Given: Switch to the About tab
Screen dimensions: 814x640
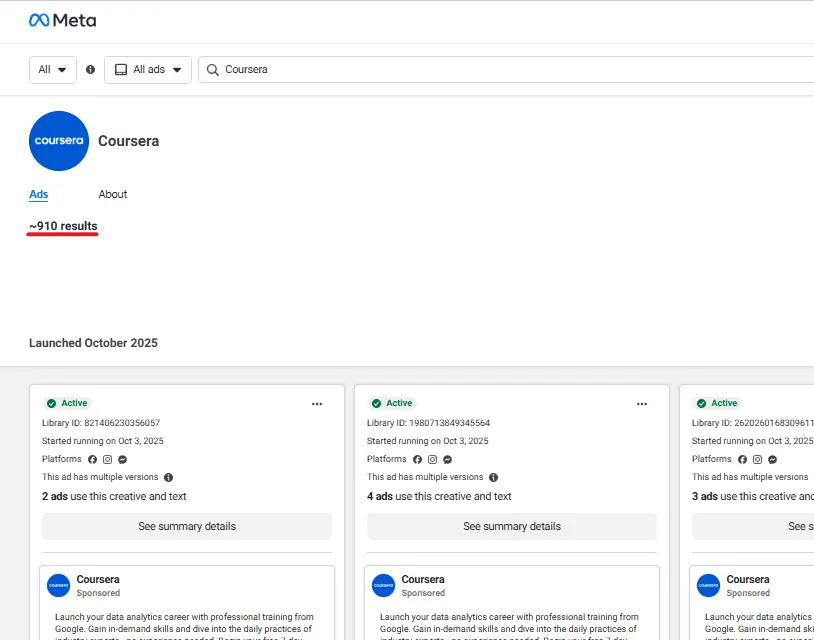Looking at the screenshot, I should 113,194.
